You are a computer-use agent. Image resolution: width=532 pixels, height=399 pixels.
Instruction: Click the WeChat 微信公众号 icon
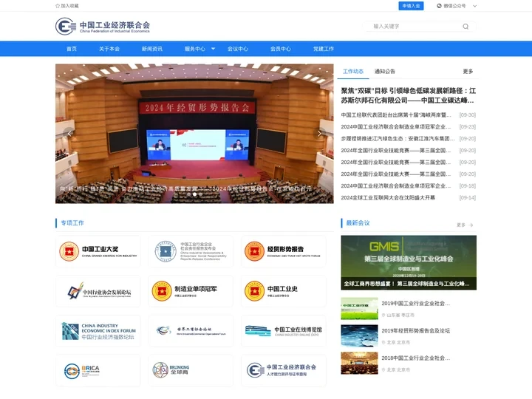click(439, 6)
